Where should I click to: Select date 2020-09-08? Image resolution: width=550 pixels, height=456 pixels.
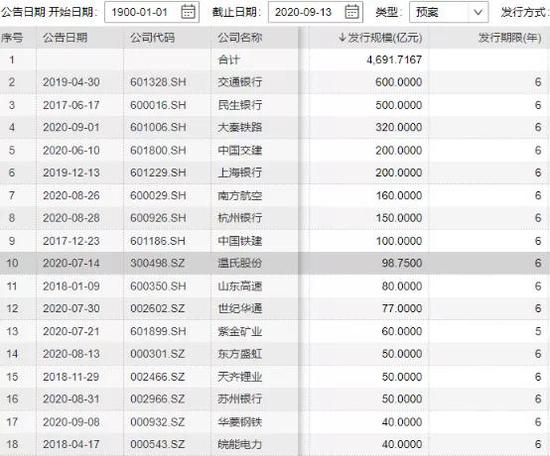(x=71, y=422)
